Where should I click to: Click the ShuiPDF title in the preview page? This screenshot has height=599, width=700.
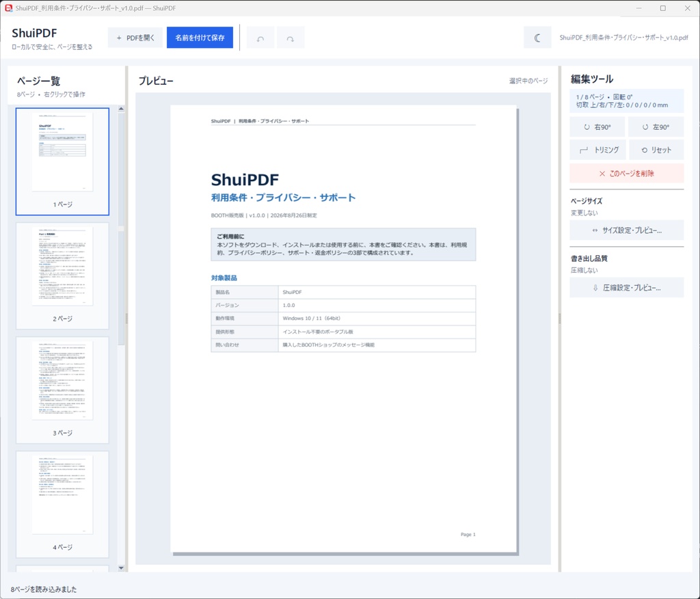point(245,180)
